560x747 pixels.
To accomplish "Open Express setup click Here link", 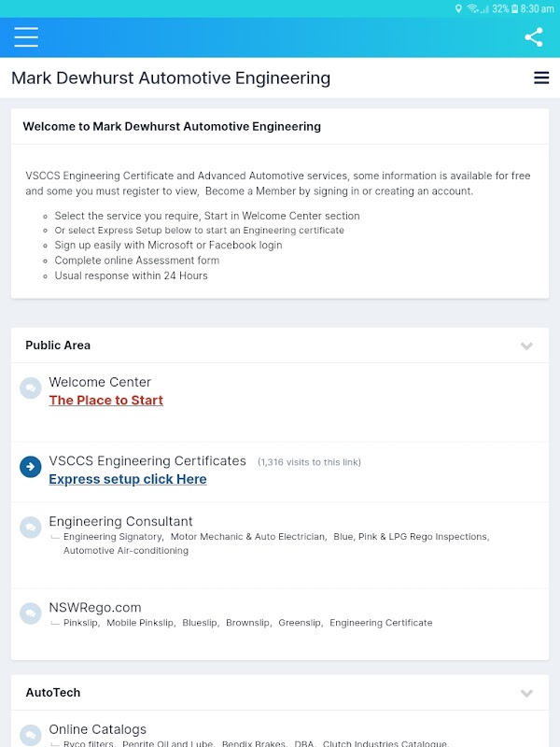I will click(128, 479).
